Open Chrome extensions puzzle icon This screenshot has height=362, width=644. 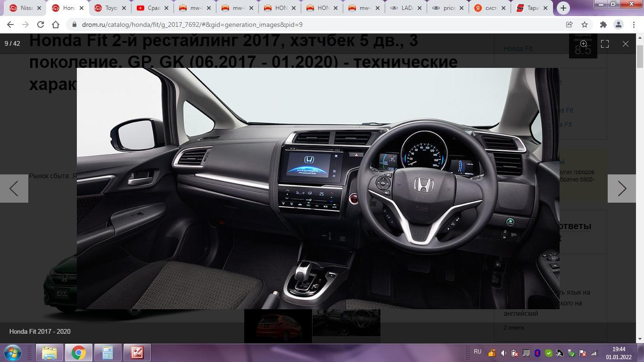(603, 25)
